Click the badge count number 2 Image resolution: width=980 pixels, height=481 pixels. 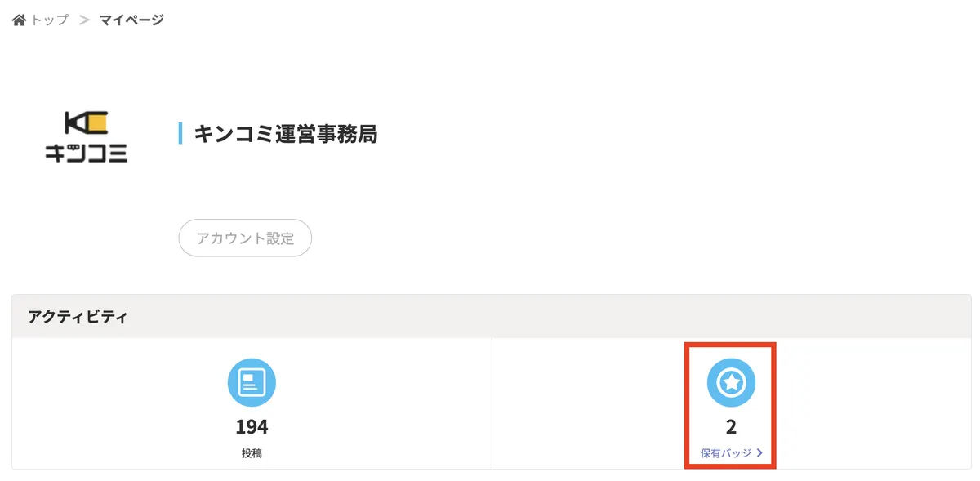coord(731,427)
